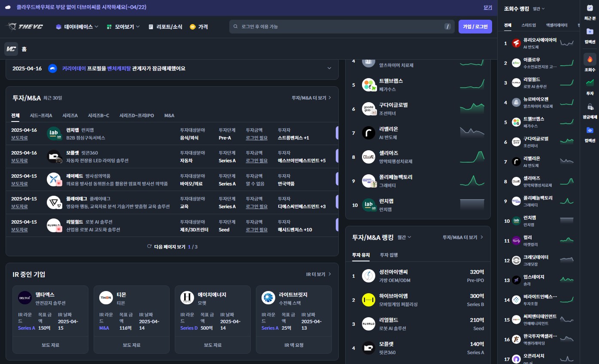Click the 모플랫 logo in the investment table
This screenshot has width=599, height=364.
tap(54, 157)
